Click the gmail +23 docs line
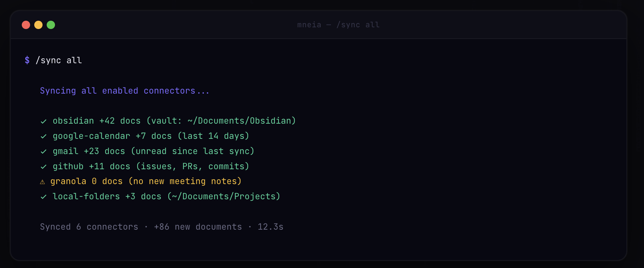The width and height of the screenshot is (644, 268). click(154, 151)
